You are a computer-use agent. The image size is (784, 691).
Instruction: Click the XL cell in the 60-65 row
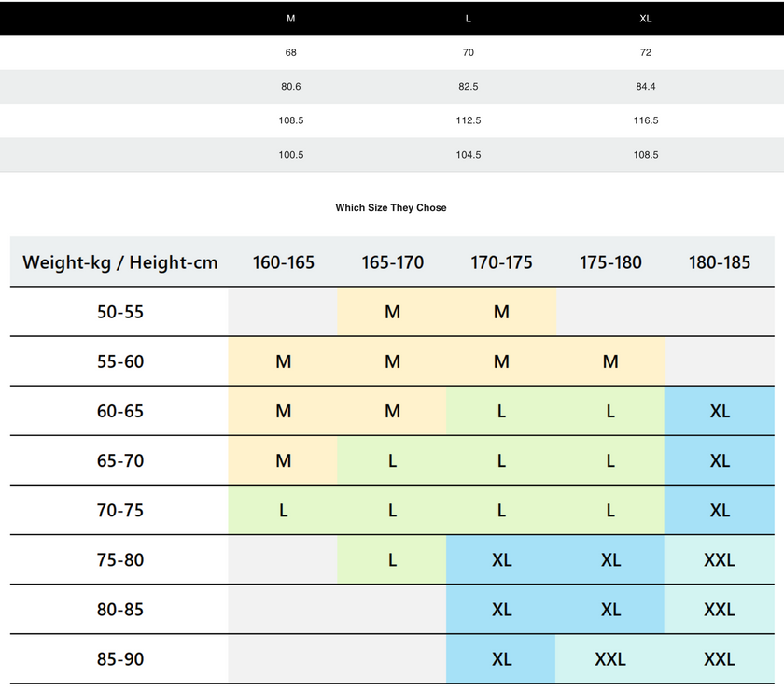tap(720, 411)
